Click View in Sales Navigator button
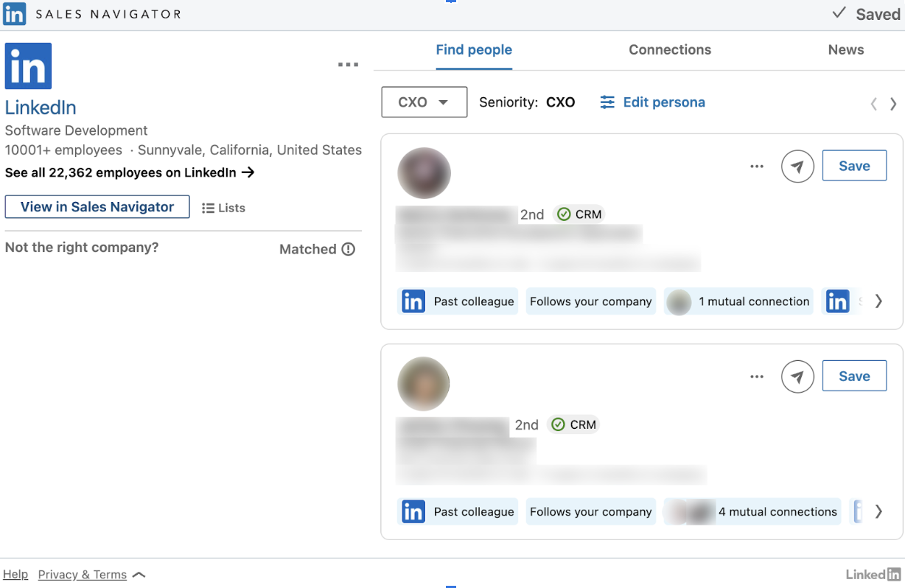Image resolution: width=905 pixels, height=588 pixels. click(x=97, y=207)
